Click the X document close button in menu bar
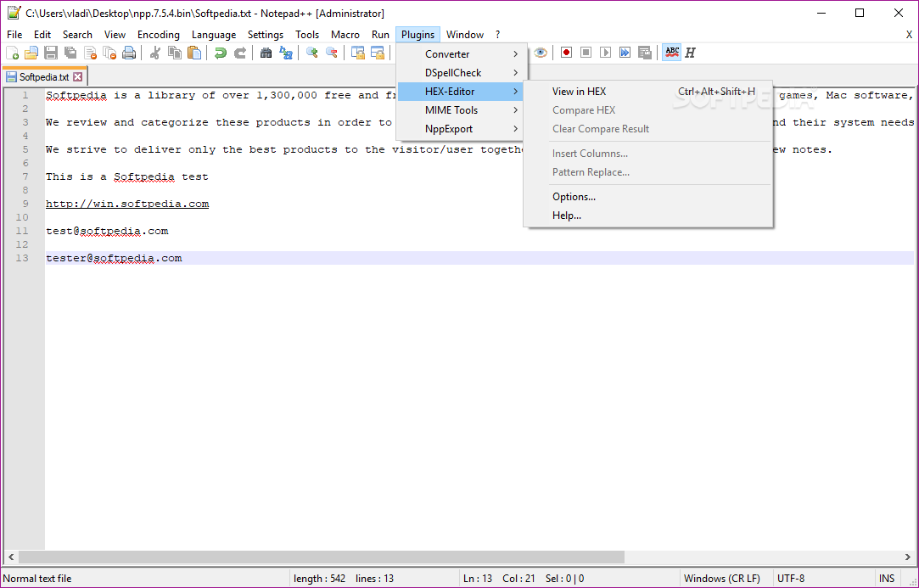The image size is (919, 588). 909,35
